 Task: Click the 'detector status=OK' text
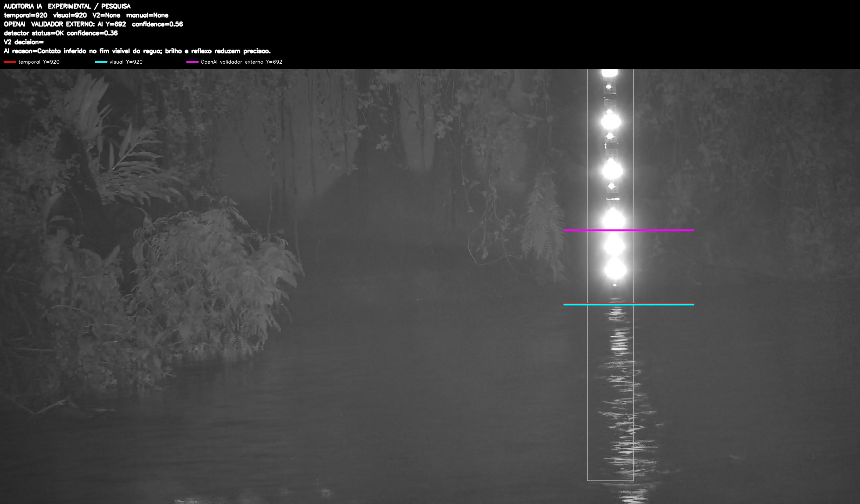pos(34,33)
